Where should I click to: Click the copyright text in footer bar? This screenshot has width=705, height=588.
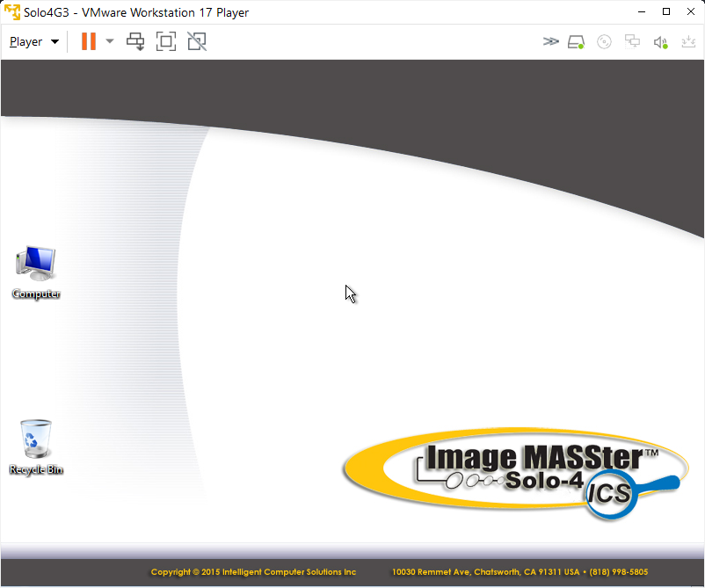tap(253, 571)
